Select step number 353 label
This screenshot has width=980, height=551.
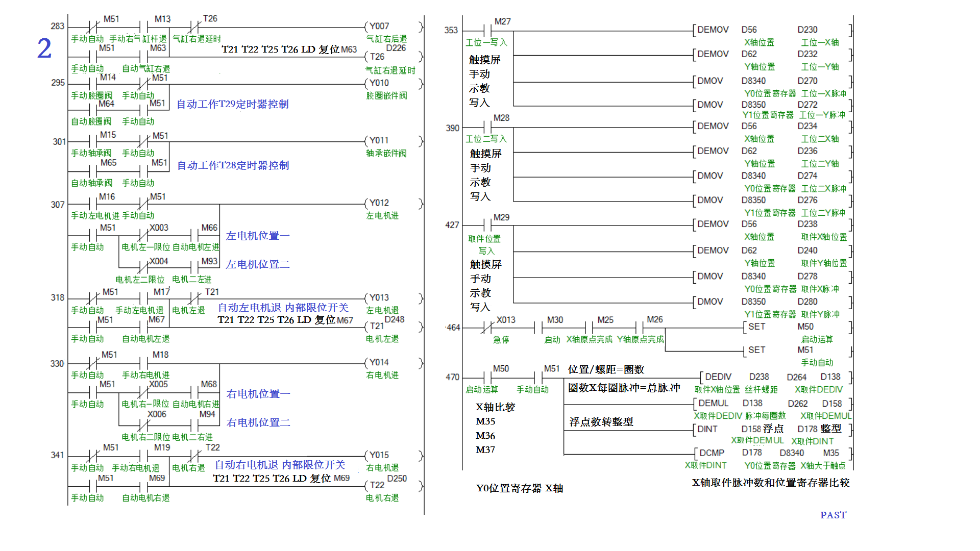[451, 31]
